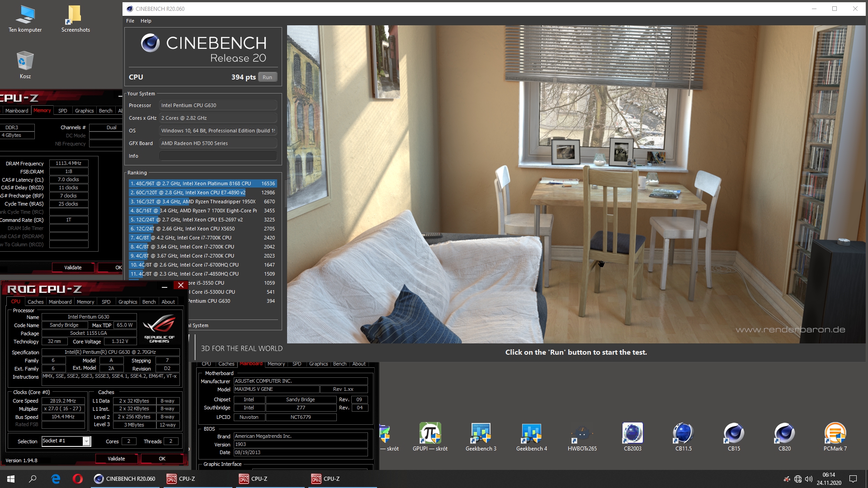Open HWBOTx265 desktop shortcut

[x=582, y=436]
